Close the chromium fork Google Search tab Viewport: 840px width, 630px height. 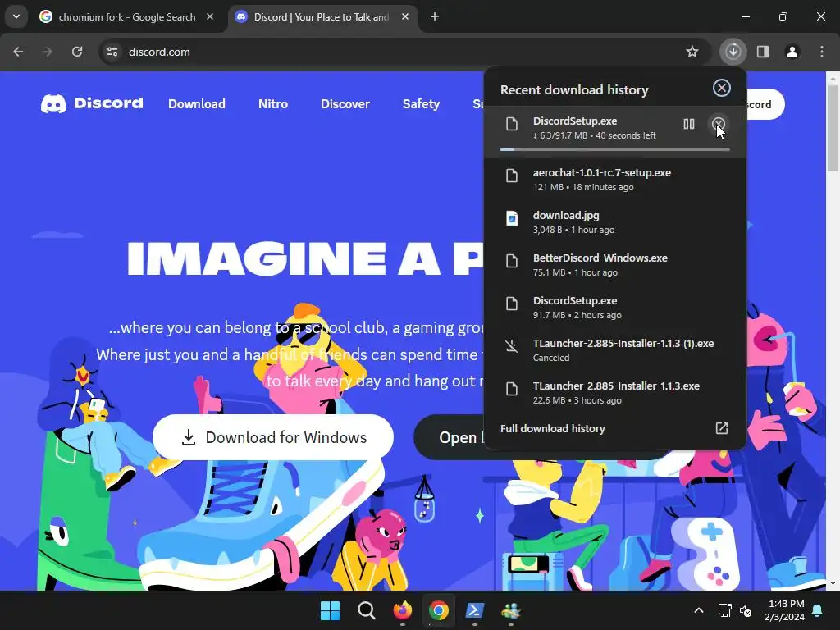(x=210, y=16)
